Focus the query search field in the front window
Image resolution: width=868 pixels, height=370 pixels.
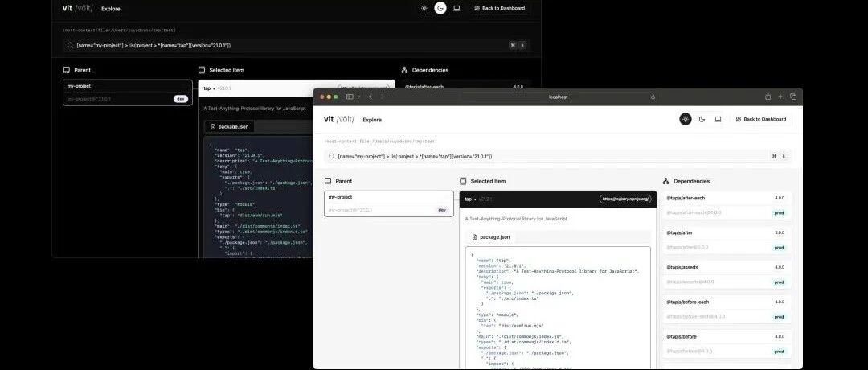coord(558,156)
